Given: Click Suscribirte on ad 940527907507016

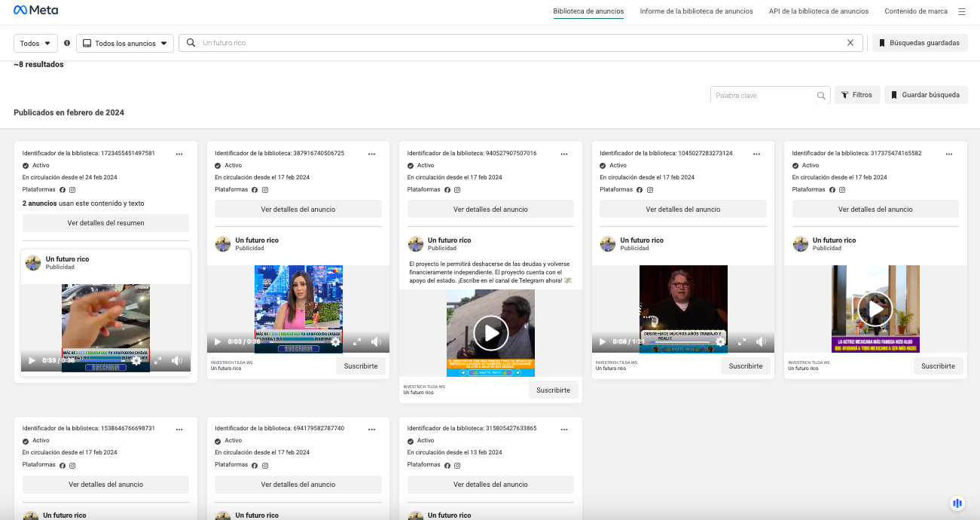Looking at the screenshot, I should coord(554,390).
